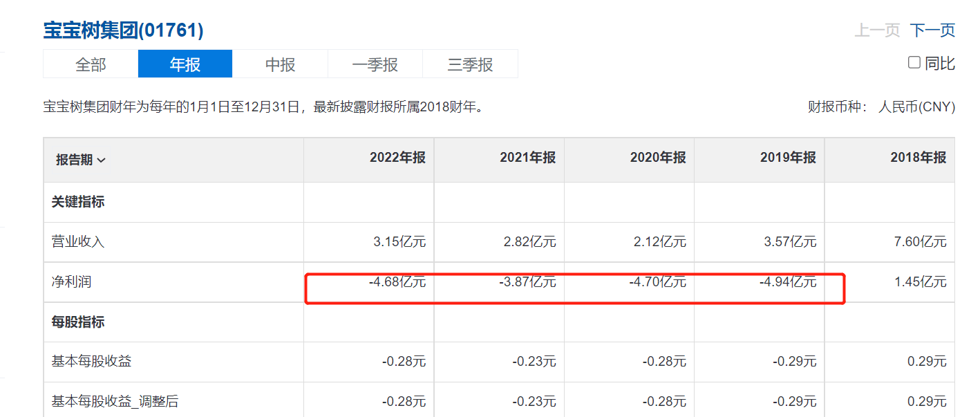Select 2020 revenue value 2.12亿元

[x=659, y=242]
